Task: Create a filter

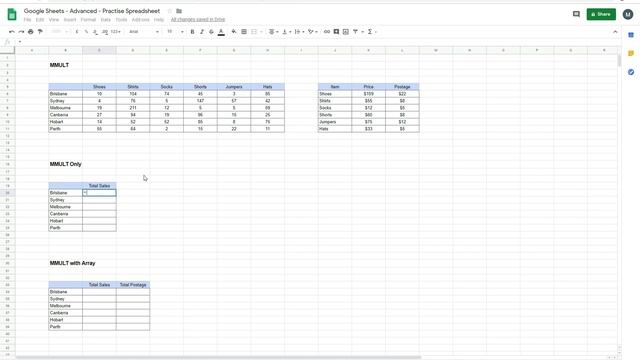Action: pyautogui.click(x=355, y=31)
